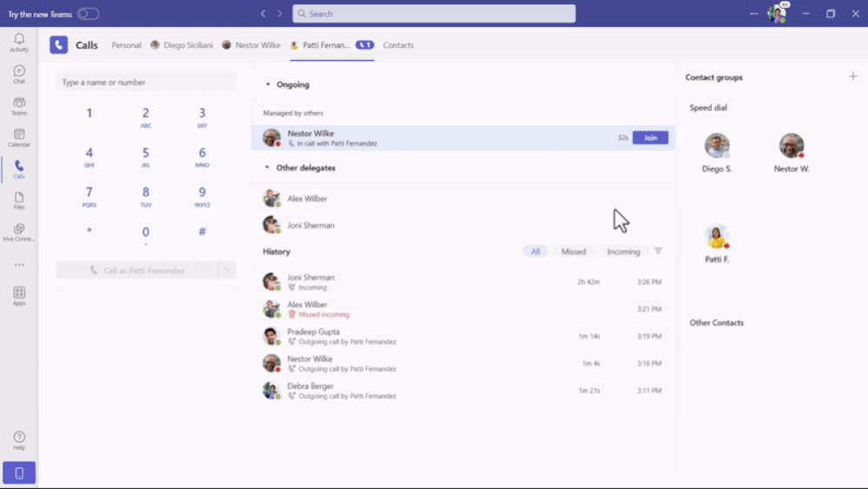Click the Other Contacts group label

(717, 322)
